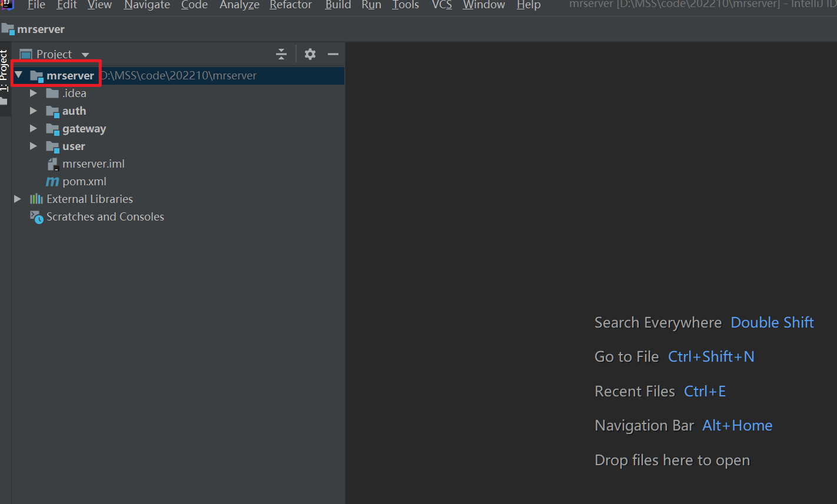
Task: Click the Ctrl+Shift+N shortcut text
Action: click(711, 356)
